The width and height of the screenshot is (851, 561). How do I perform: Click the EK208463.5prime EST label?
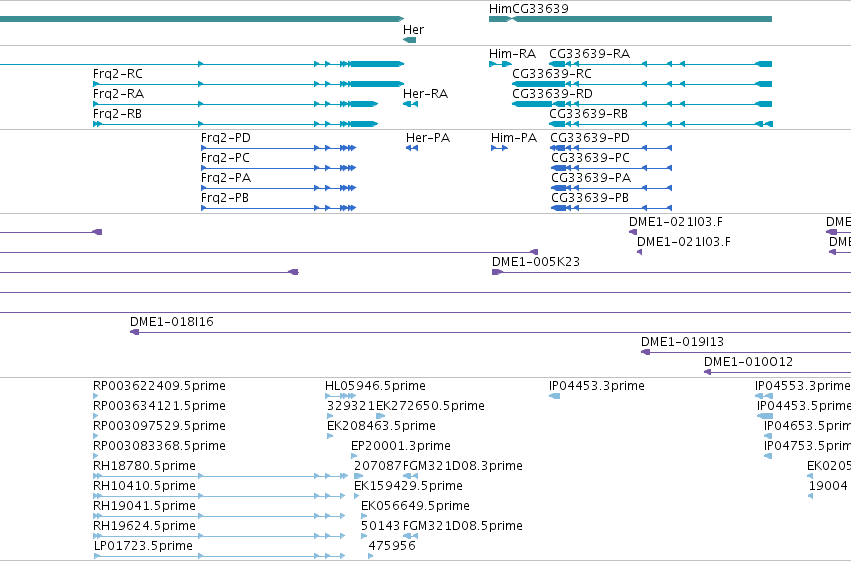point(381,426)
